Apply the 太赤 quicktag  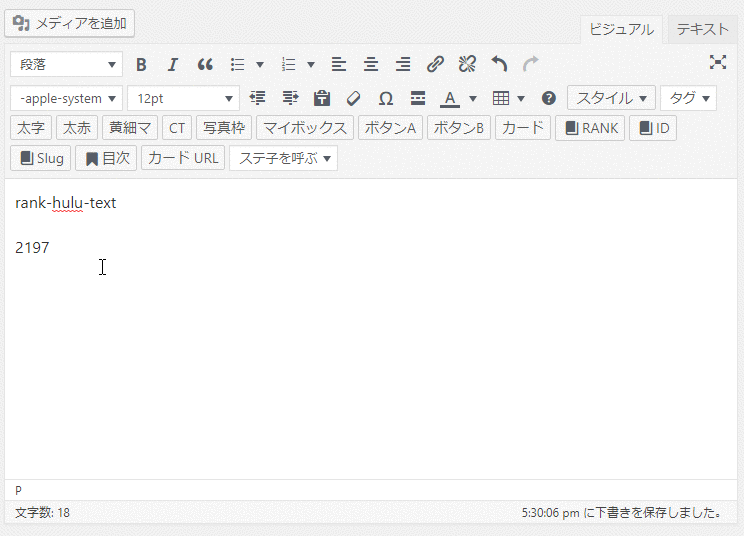pos(77,128)
